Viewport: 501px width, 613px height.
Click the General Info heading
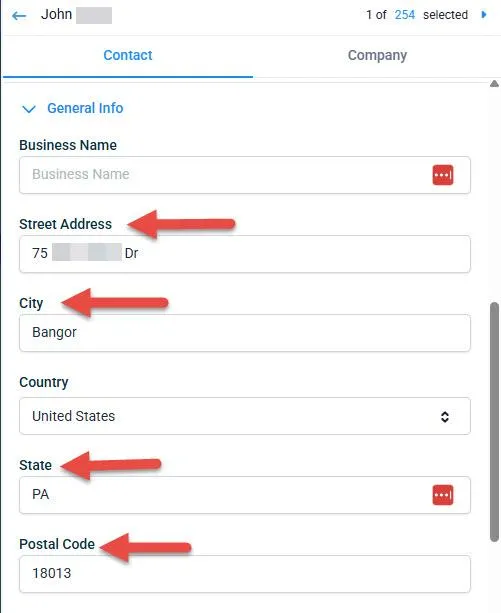point(85,108)
